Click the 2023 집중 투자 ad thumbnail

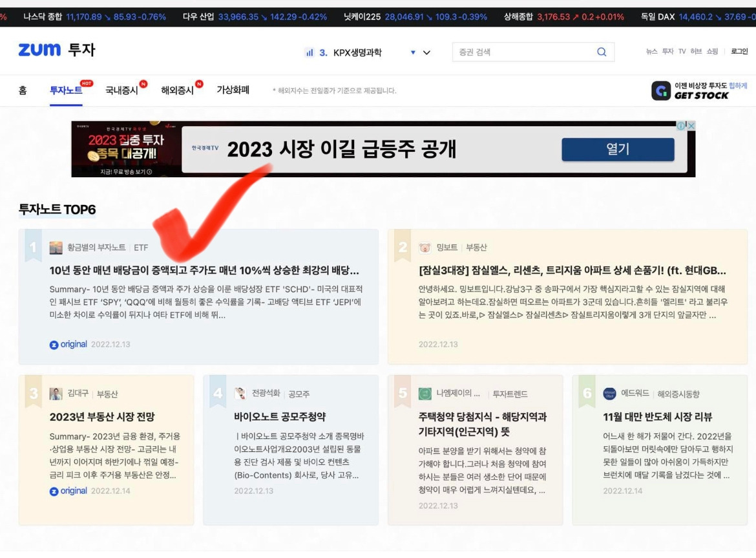click(126, 149)
